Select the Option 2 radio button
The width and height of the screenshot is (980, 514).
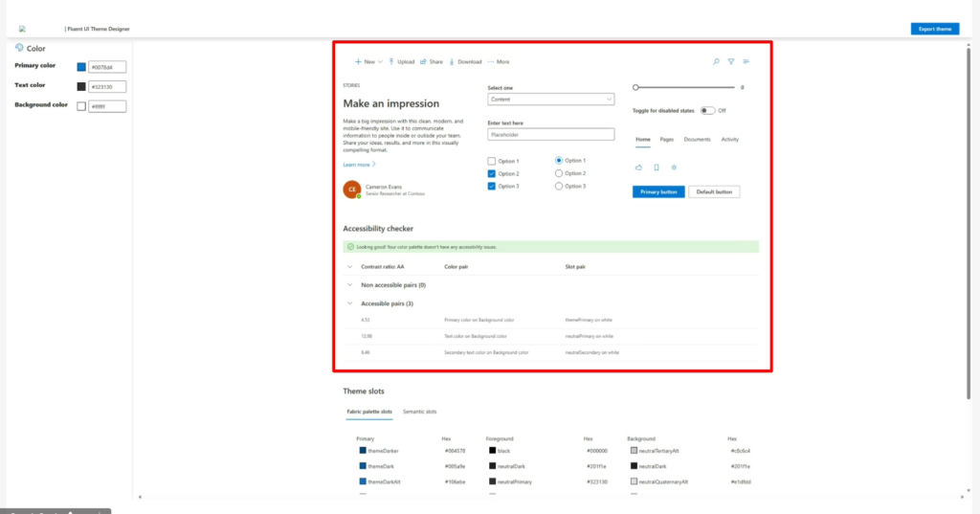click(x=559, y=173)
